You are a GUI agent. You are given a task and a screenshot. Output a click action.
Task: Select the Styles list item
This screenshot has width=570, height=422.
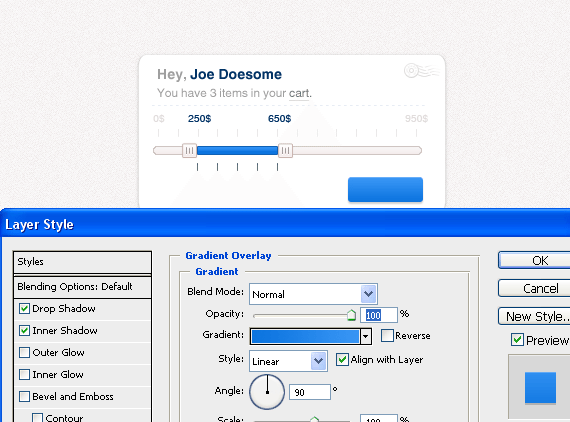[83, 262]
